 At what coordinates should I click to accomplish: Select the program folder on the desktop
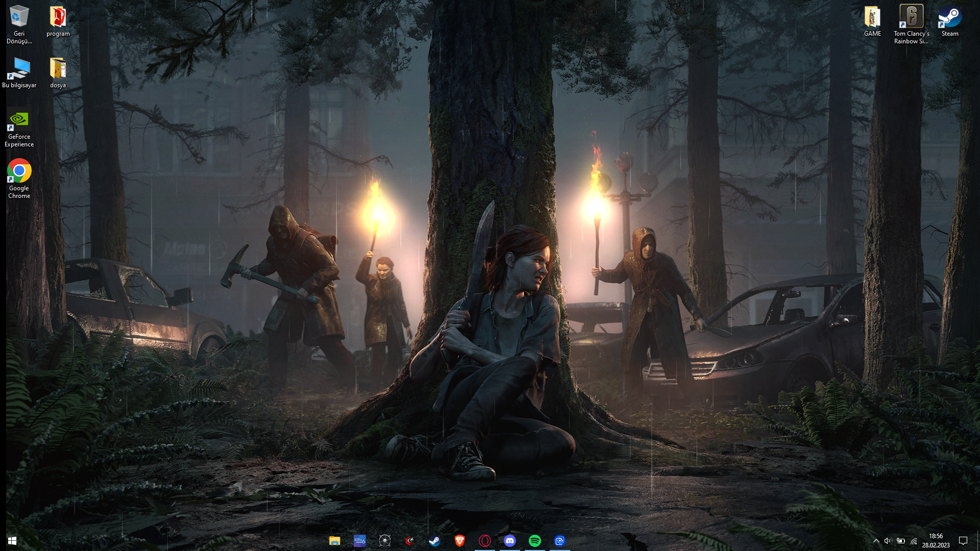click(x=58, y=20)
